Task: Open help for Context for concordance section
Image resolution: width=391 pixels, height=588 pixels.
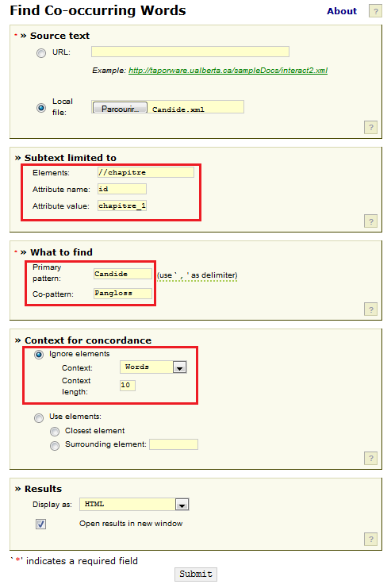Action: pos(370,458)
